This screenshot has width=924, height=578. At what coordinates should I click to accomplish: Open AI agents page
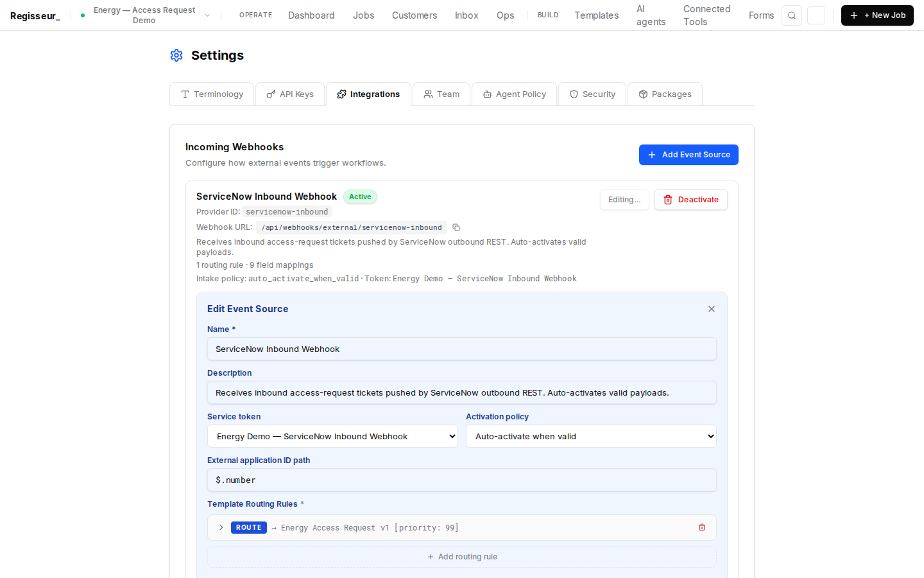(x=651, y=15)
